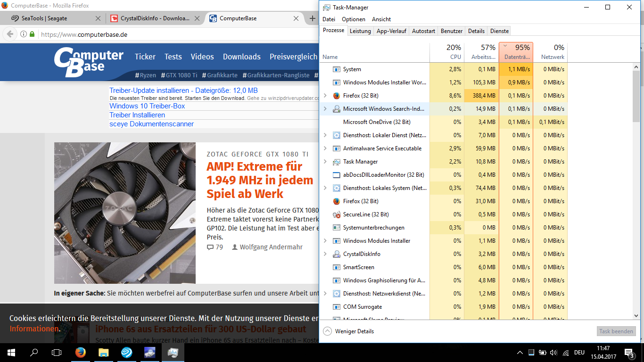
Task: Open new tab in Firefox
Action: (312, 18)
